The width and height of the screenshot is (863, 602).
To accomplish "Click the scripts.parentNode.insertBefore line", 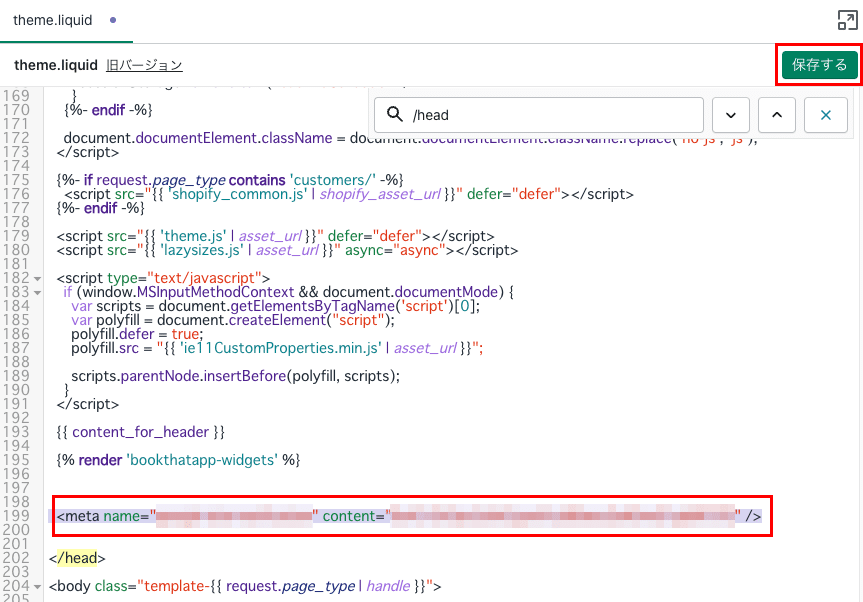I will [236, 376].
